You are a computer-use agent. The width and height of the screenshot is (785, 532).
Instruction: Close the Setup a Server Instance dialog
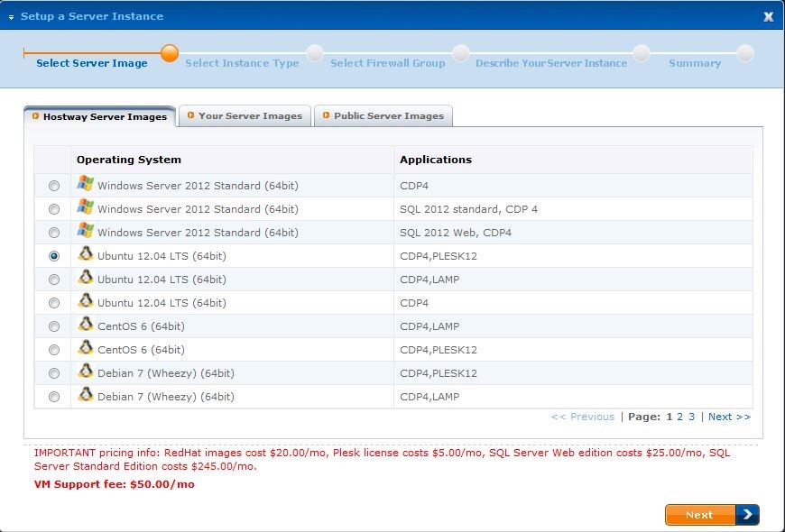point(769,16)
